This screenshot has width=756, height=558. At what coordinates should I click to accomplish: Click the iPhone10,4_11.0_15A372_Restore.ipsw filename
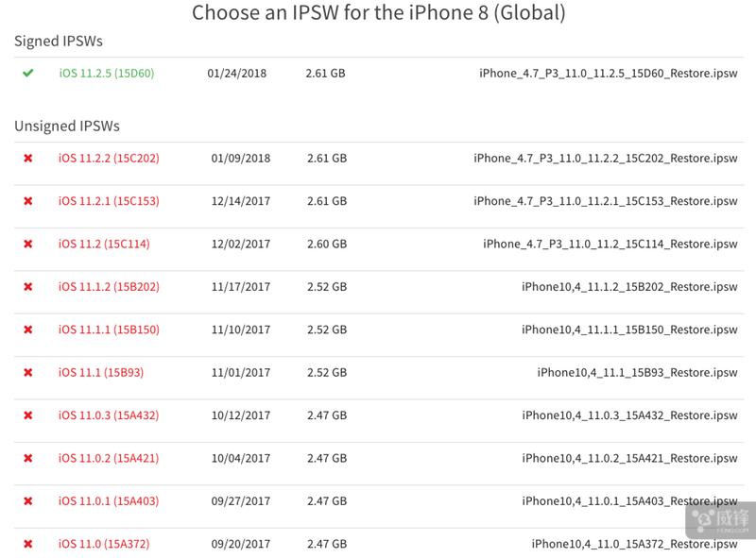click(x=634, y=544)
